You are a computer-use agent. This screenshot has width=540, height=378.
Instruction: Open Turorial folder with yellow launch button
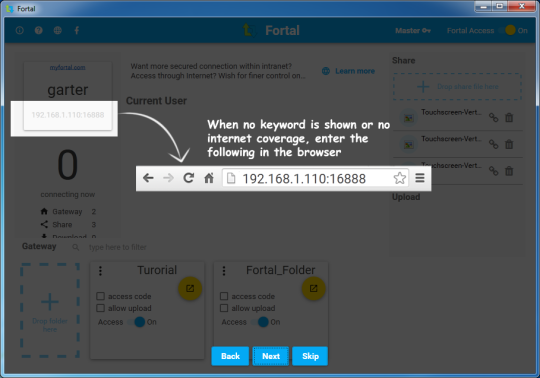click(190, 288)
